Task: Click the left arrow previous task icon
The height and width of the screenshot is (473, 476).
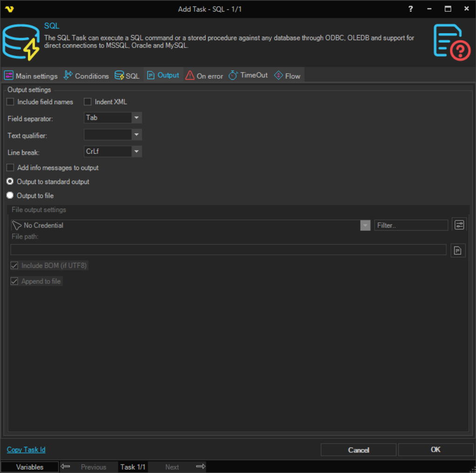Action: 66,466
